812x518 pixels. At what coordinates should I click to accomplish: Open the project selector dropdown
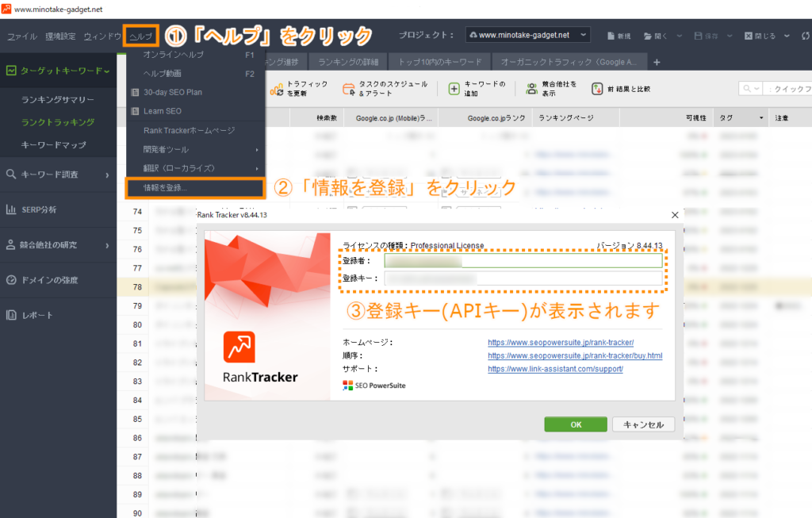527,35
